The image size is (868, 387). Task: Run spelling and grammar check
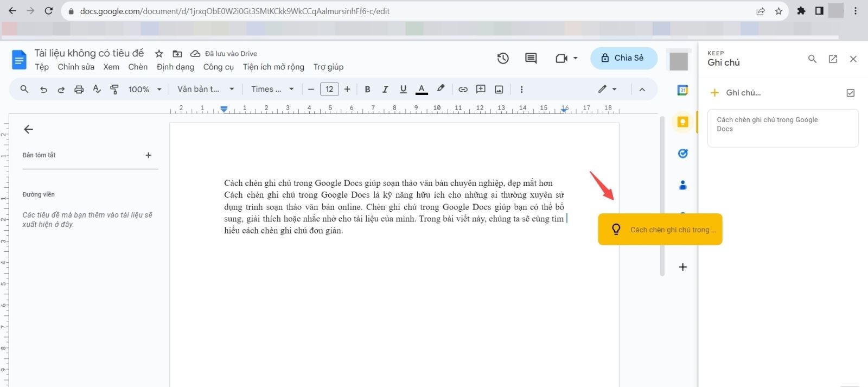pos(97,89)
